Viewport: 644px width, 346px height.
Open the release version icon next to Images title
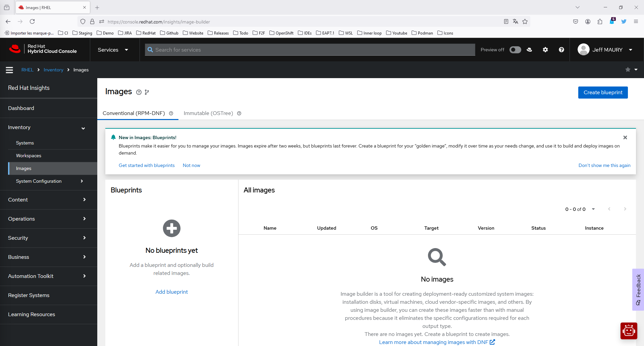[x=147, y=92]
